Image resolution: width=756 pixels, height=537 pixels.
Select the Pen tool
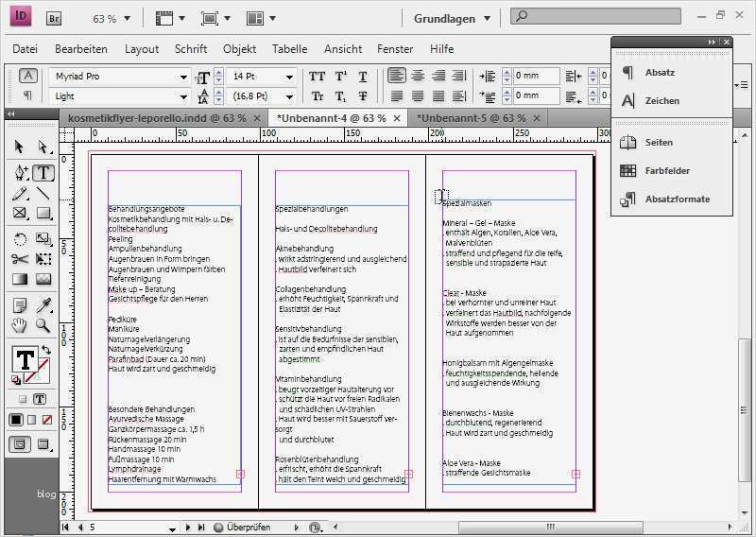pyautogui.click(x=20, y=172)
